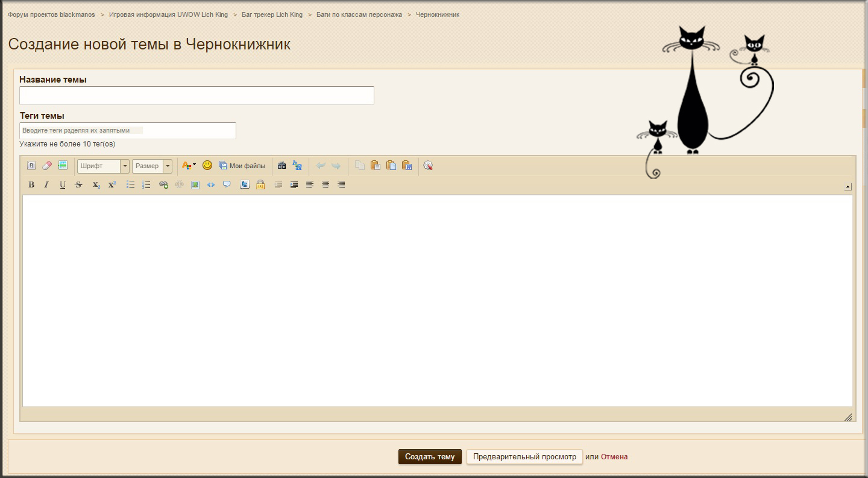
Task: Insert a link using the chain icon
Action: tap(163, 185)
